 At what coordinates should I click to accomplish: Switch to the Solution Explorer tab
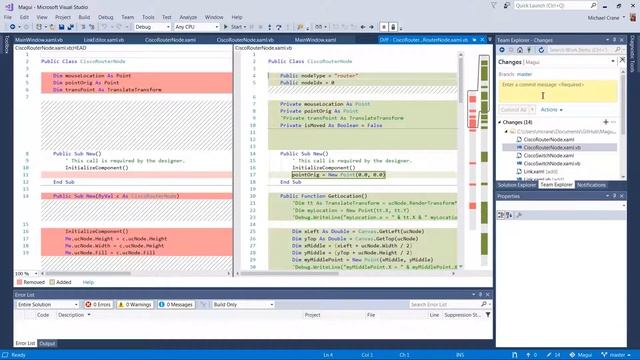point(516,185)
